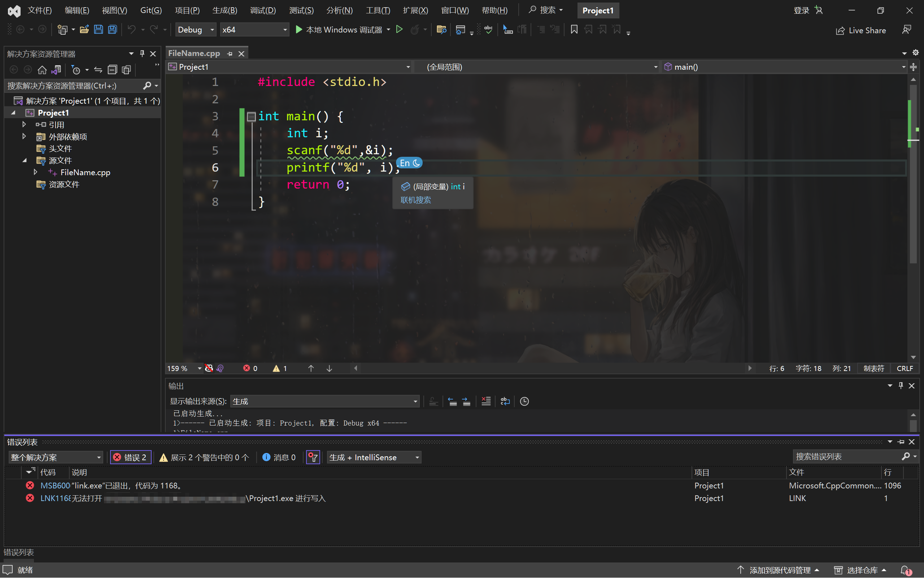Image resolution: width=924 pixels, height=578 pixels.
Task: Open the main() member dropdown
Action: (x=784, y=67)
